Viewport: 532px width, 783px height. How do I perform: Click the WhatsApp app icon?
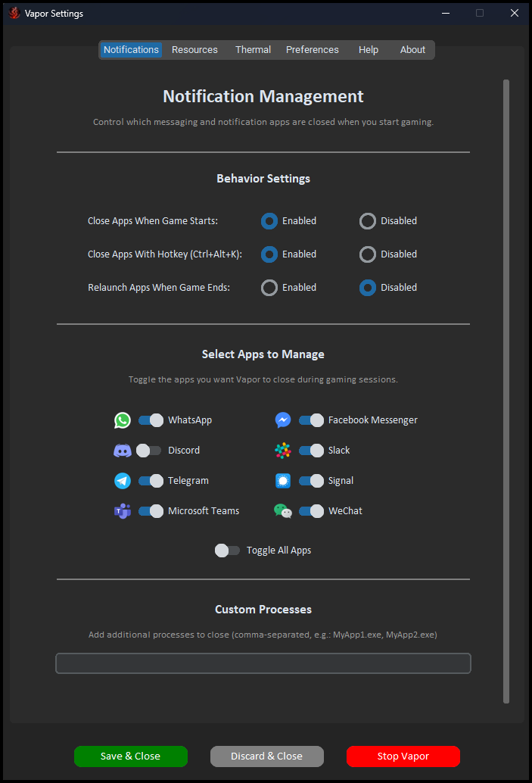point(122,420)
